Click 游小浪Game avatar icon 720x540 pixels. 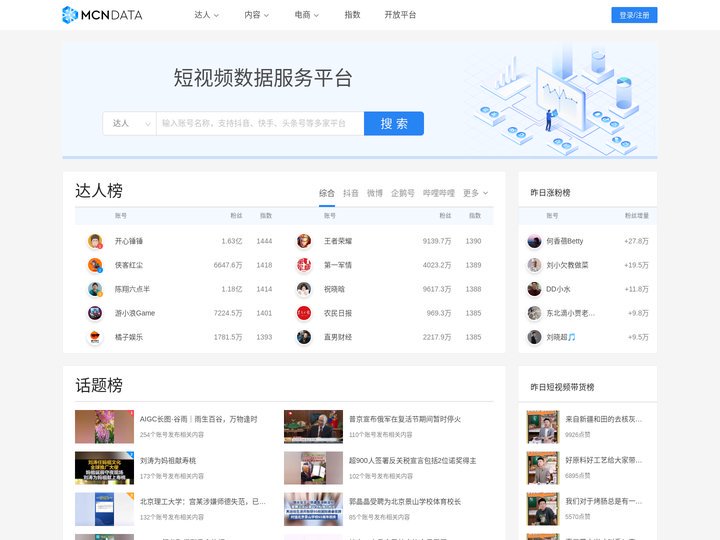[x=95, y=313]
